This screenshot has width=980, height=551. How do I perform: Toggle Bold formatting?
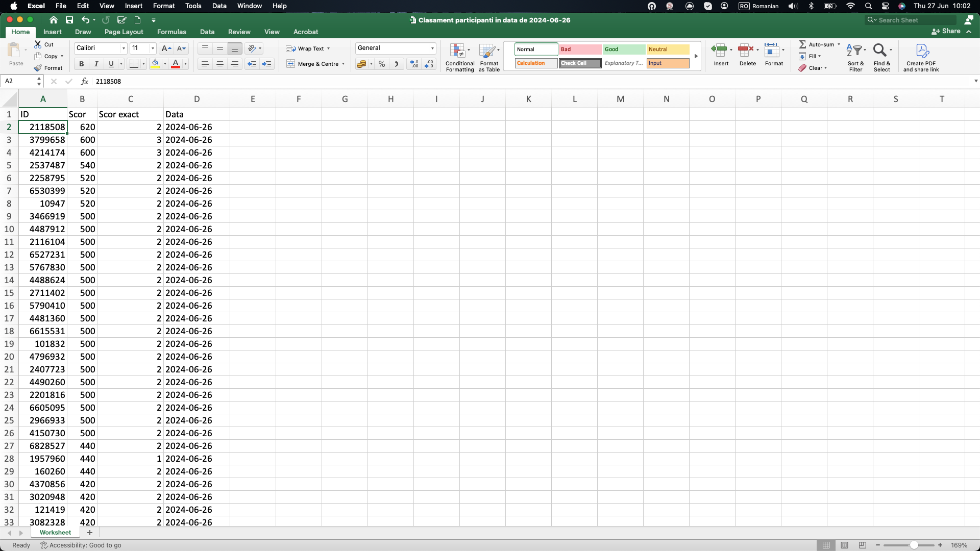[x=81, y=64]
